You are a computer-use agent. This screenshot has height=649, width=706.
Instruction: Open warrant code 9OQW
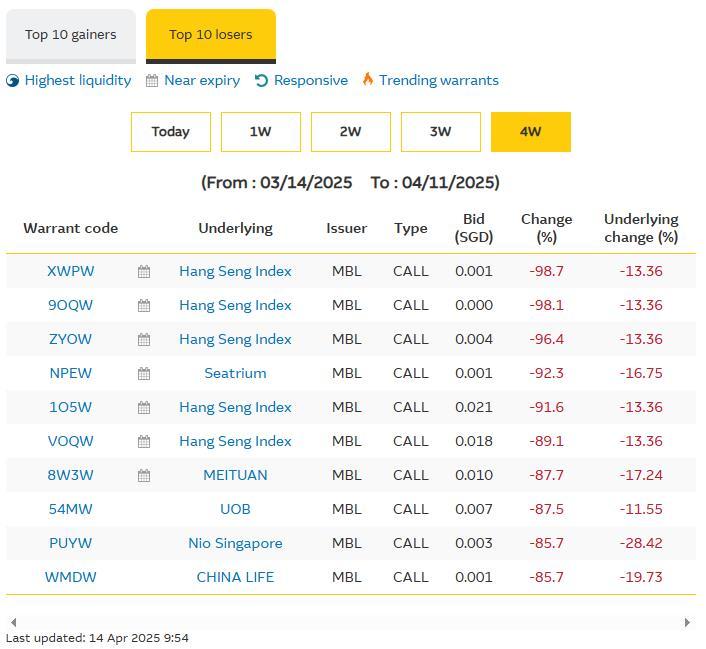71,305
